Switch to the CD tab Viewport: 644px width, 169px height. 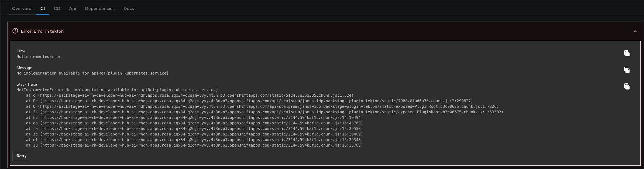pyautogui.click(x=57, y=9)
